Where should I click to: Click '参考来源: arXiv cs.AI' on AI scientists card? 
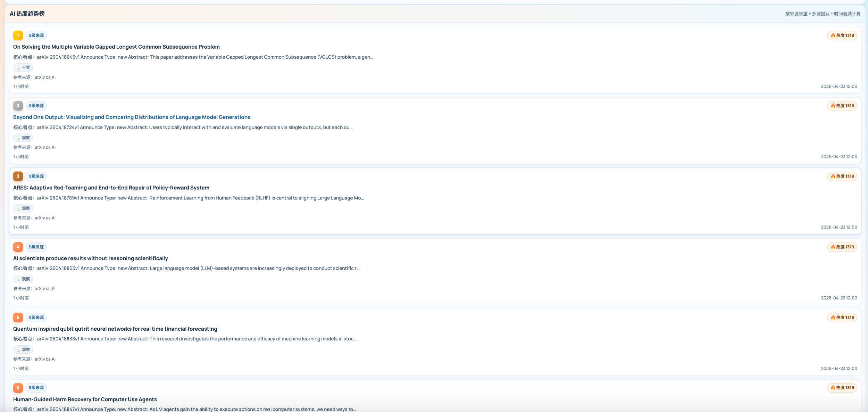pyautogui.click(x=34, y=288)
